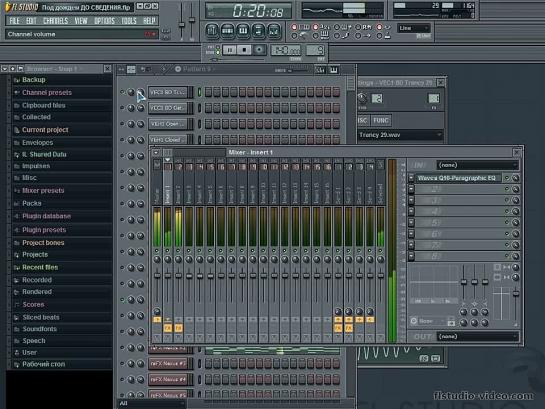
Task: Open menu arrow of Waves Q10 effect slot
Action: point(411,178)
